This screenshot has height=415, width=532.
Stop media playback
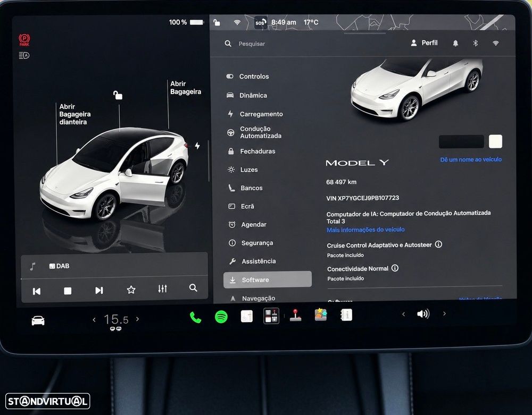point(68,291)
